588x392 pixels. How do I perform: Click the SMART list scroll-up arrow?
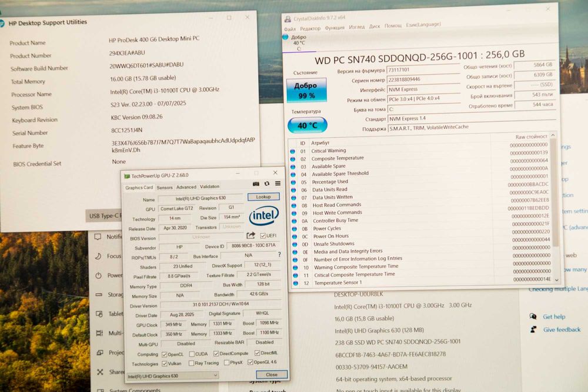tap(553, 135)
